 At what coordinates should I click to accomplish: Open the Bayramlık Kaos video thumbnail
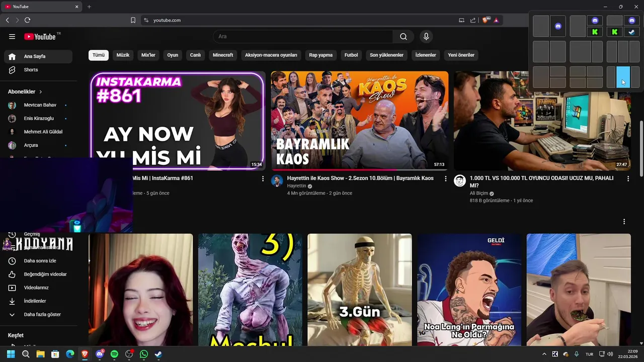[x=360, y=121]
